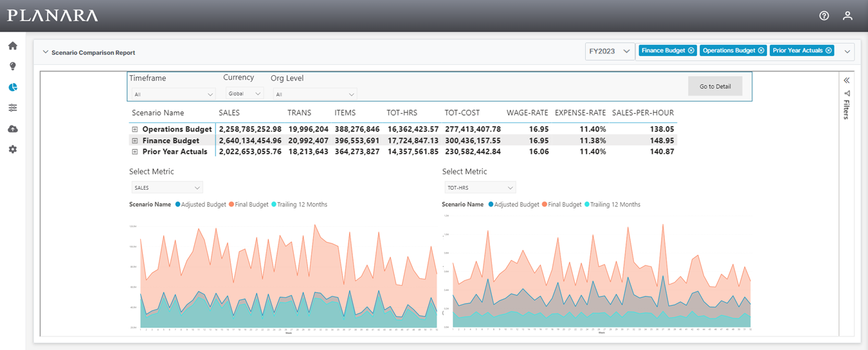Open the help question mark icon
868x350 pixels.
(x=824, y=15)
